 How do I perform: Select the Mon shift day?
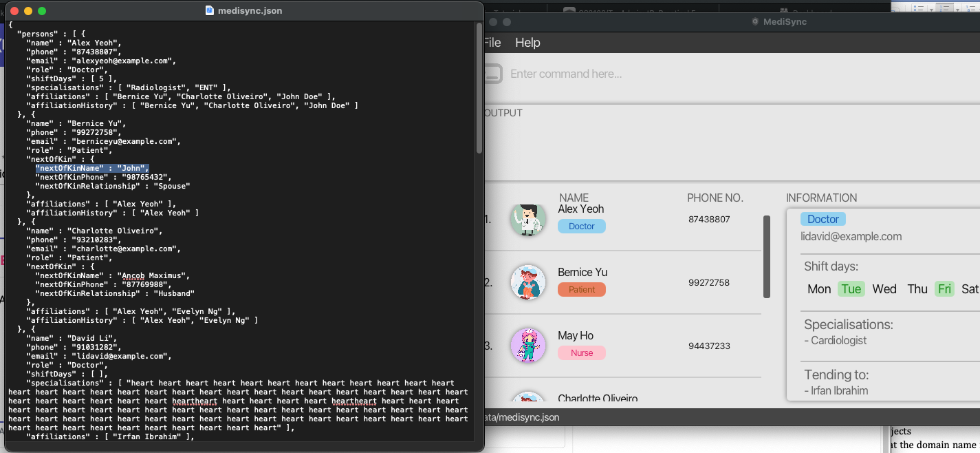819,289
